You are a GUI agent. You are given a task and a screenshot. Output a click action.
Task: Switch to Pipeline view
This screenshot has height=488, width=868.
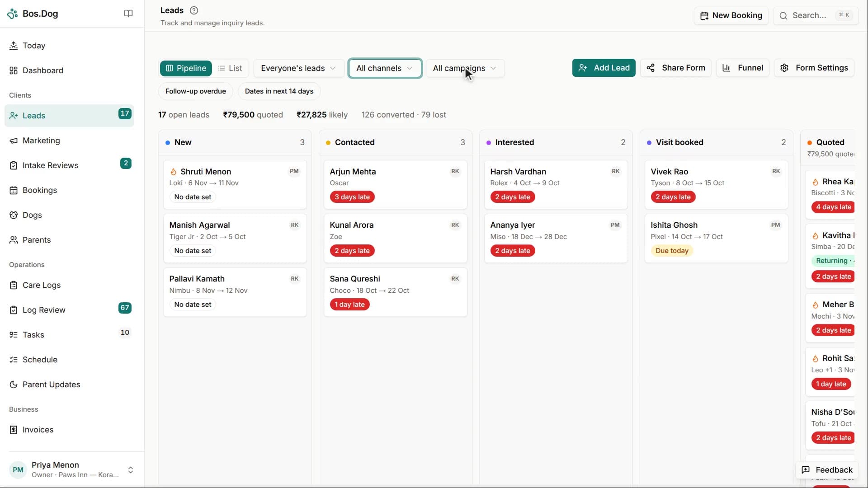186,68
